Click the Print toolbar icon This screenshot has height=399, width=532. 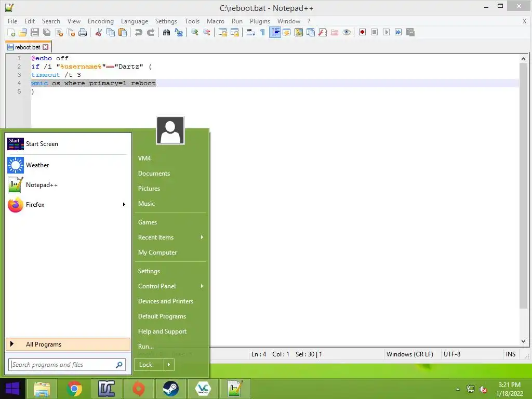point(83,32)
